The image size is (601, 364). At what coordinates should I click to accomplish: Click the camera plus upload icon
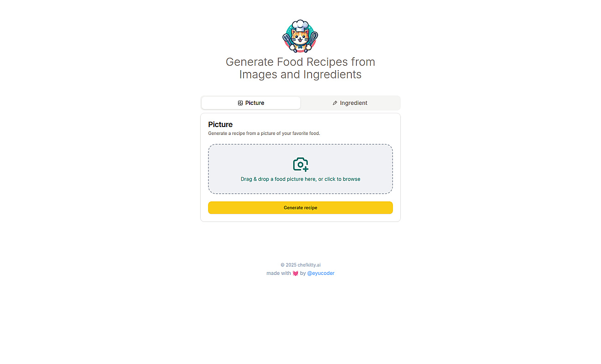(300, 164)
